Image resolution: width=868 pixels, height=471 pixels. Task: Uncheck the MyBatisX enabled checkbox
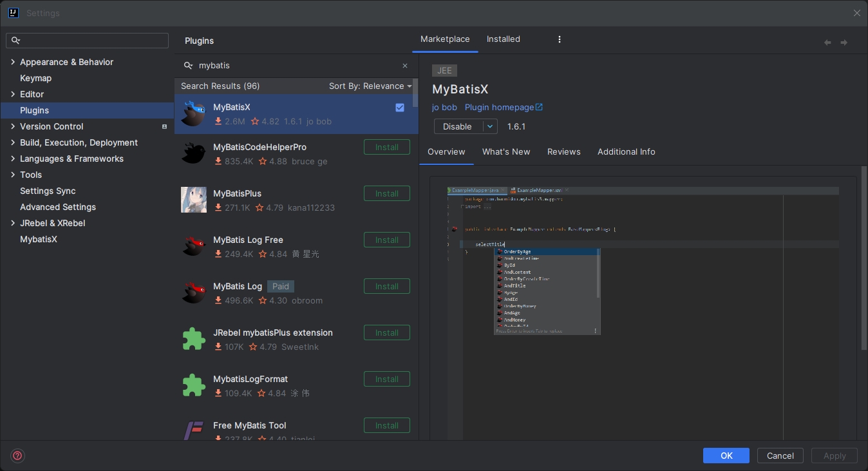[400, 108]
